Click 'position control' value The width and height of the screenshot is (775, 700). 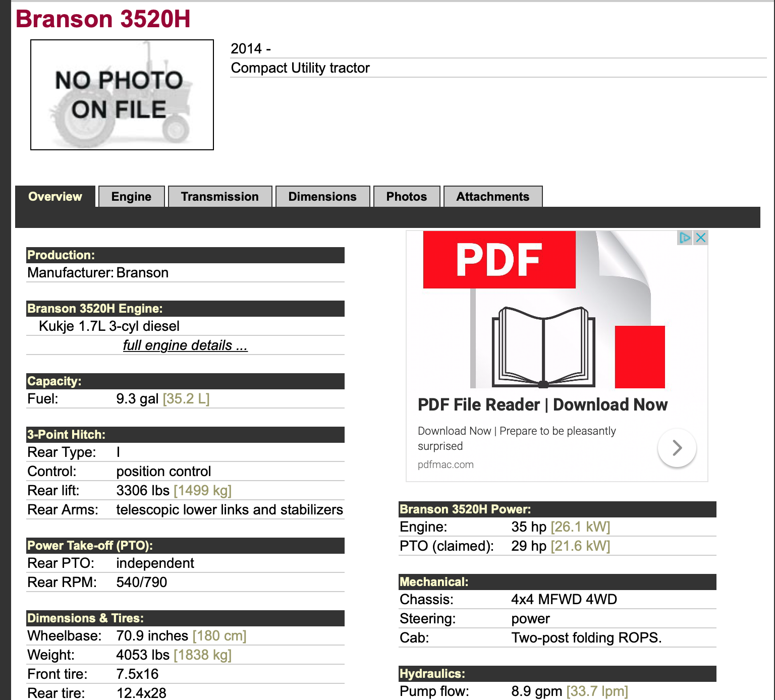point(163,472)
